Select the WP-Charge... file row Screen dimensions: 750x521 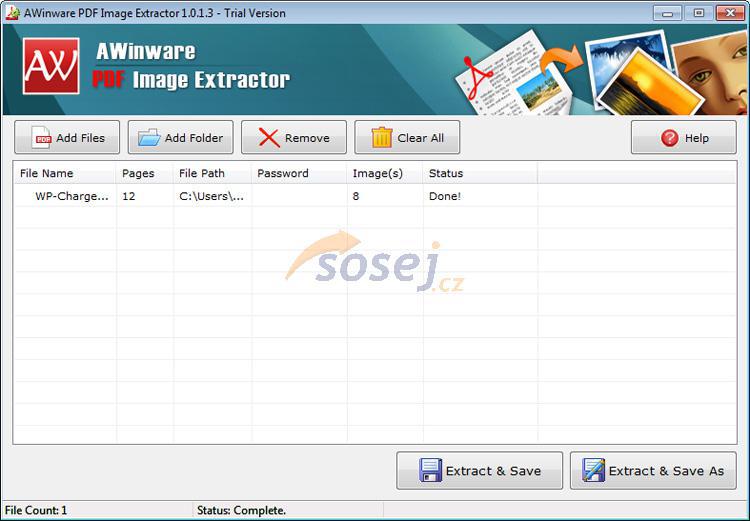click(x=375, y=196)
